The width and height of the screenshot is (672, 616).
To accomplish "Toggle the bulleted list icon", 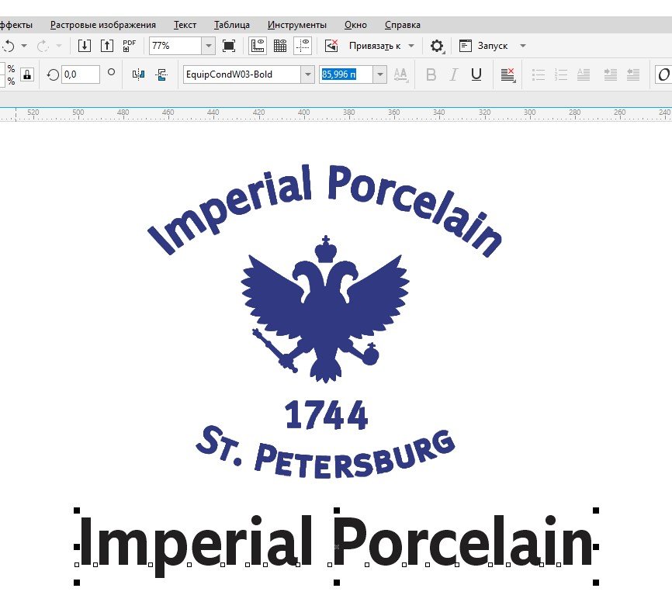I will [x=539, y=74].
